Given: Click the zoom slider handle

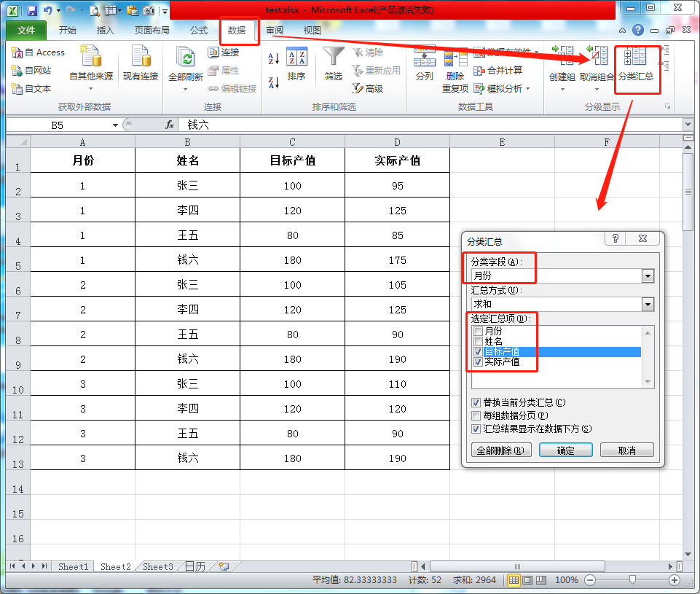Looking at the screenshot, I should point(632,579).
